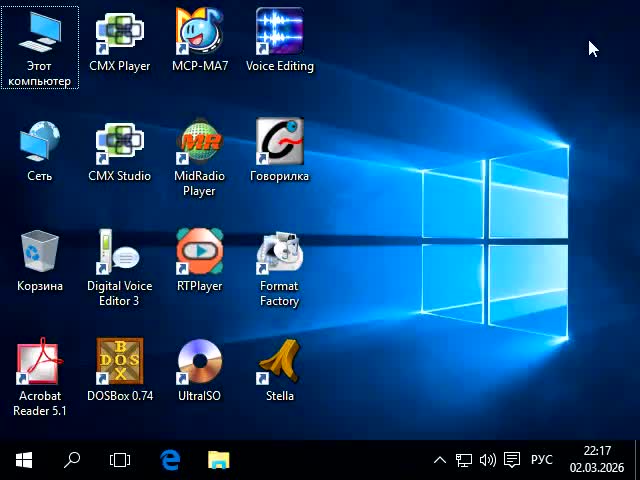Switch the РУС input language indicator
The image size is (640, 480).
541,460
